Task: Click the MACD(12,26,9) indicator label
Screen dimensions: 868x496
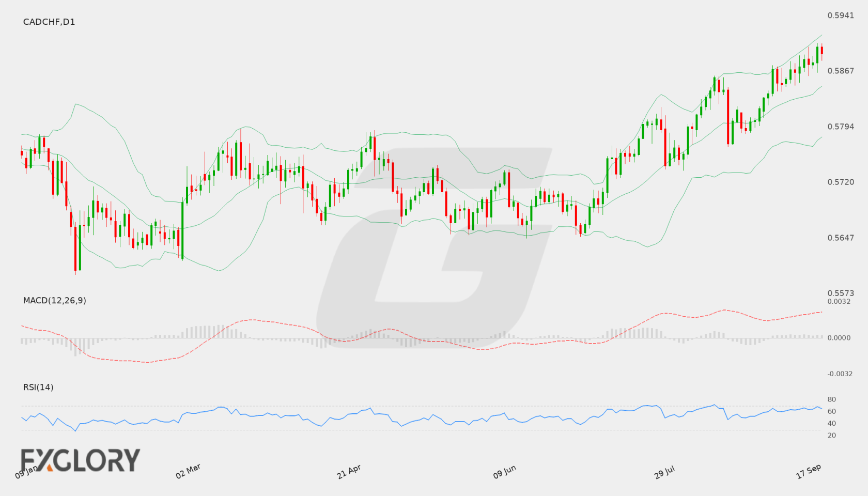Action: coord(55,300)
